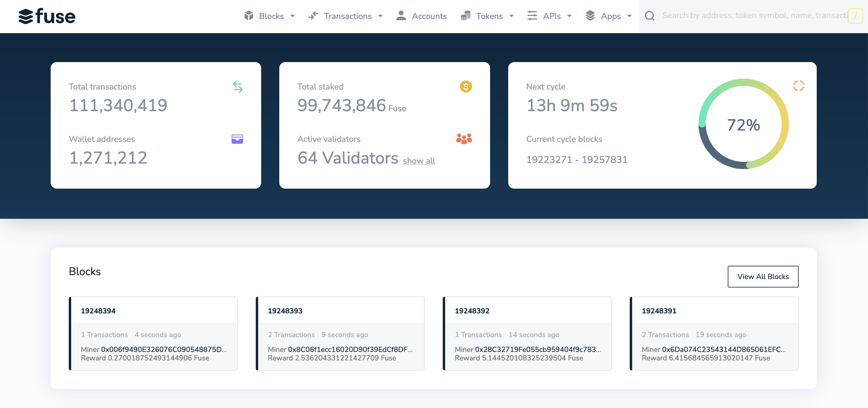The height and width of the screenshot is (408, 868).
Task: Click the orange validators people icon
Action: tap(464, 139)
